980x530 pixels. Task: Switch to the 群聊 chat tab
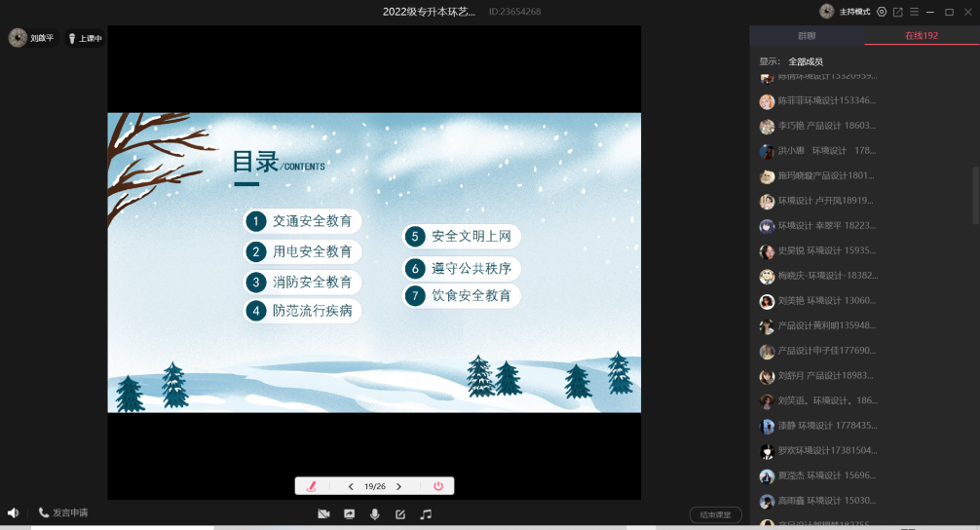pos(807,36)
